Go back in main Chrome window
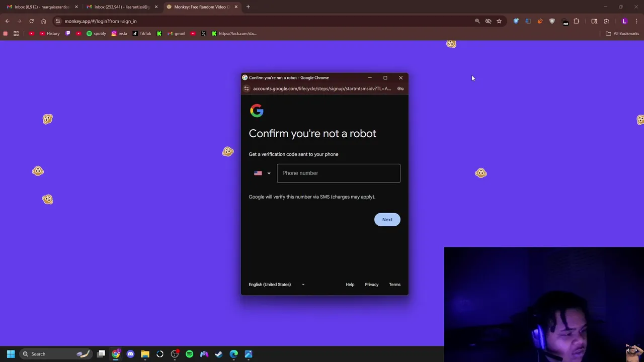Viewport: 644px width, 362px height. click(x=8, y=21)
